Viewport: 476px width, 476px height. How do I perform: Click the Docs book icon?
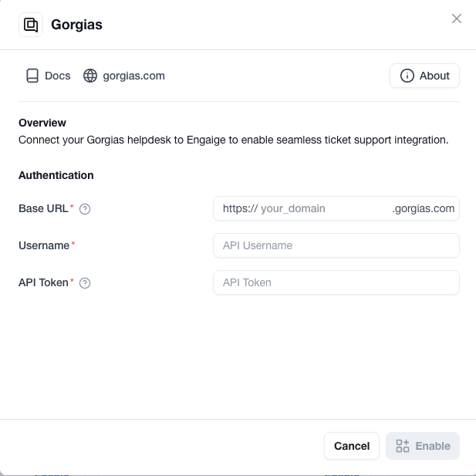[x=32, y=76]
